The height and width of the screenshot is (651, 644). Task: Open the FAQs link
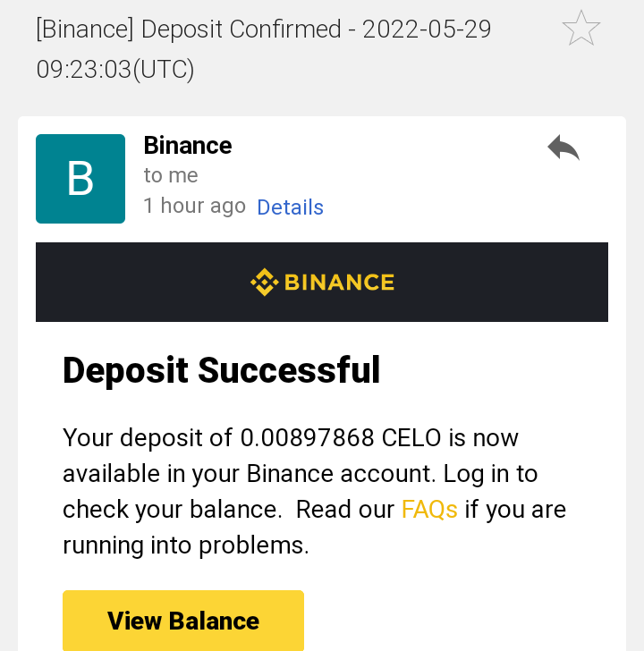click(429, 510)
